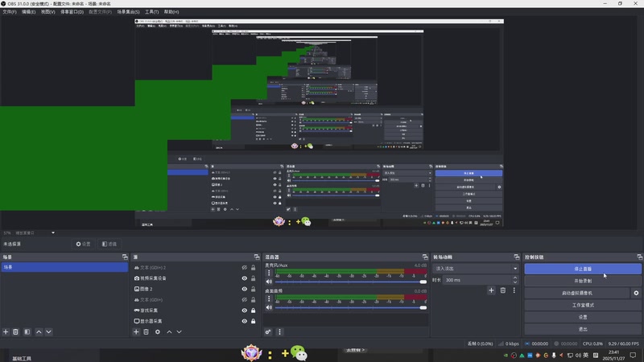Unlock the 游戏采集 source
This screenshot has width=644, height=362.
(253, 311)
